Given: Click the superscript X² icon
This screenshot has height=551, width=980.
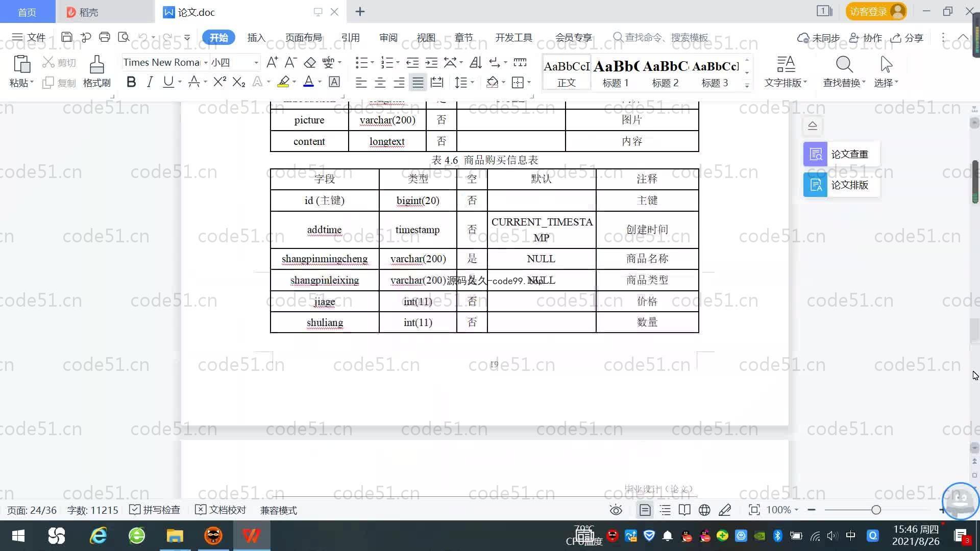Looking at the screenshot, I should pyautogui.click(x=219, y=82).
